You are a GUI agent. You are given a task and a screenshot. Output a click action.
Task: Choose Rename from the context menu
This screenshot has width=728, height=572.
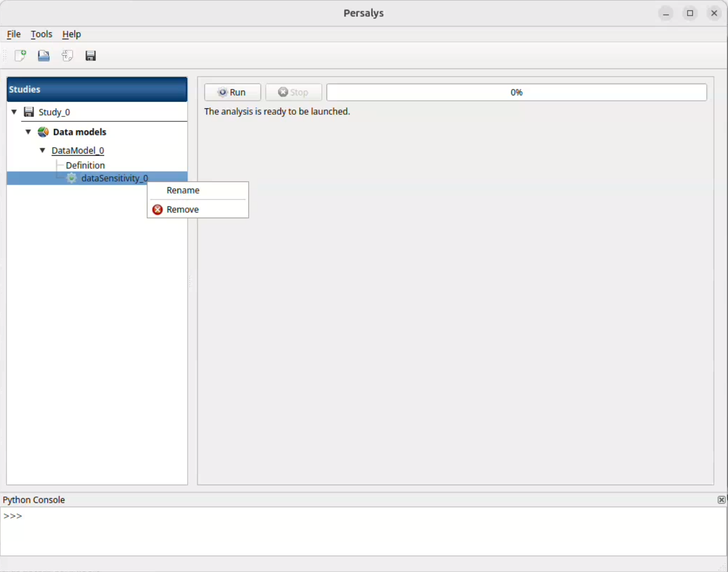coord(183,190)
